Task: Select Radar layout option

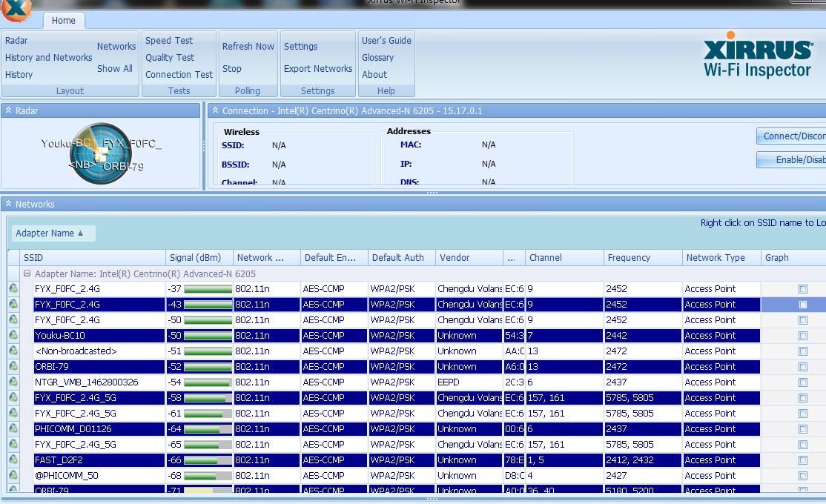Action: pyautogui.click(x=16, y=41)
